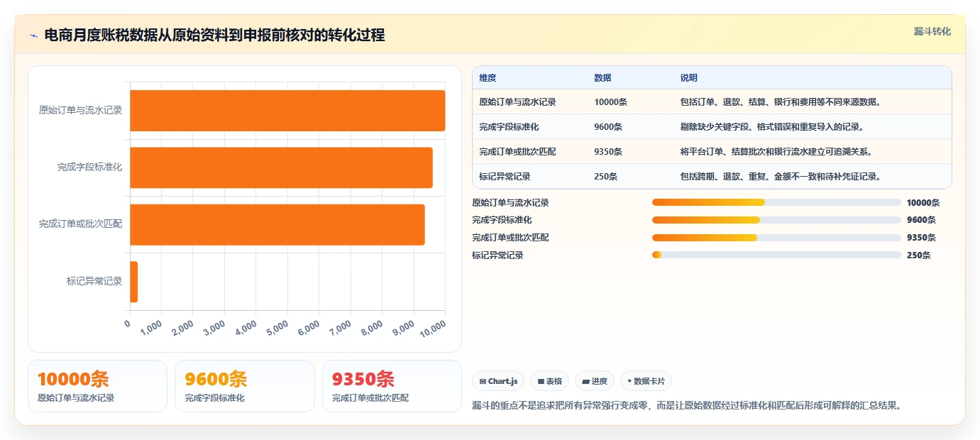The height and width of the screenshot is (440, 980).
Task: Click the 说明 column header
Action: point(688,77)
